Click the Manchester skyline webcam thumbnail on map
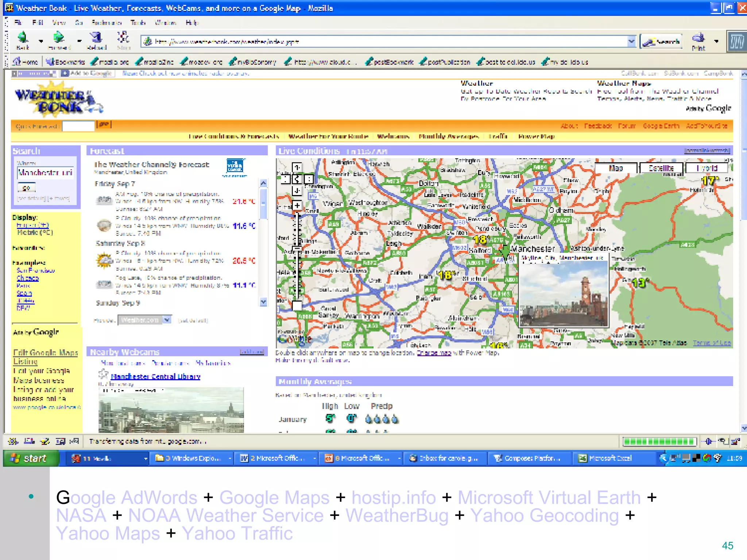The width and height of the screenshot is (747, 560). [564, 293]
